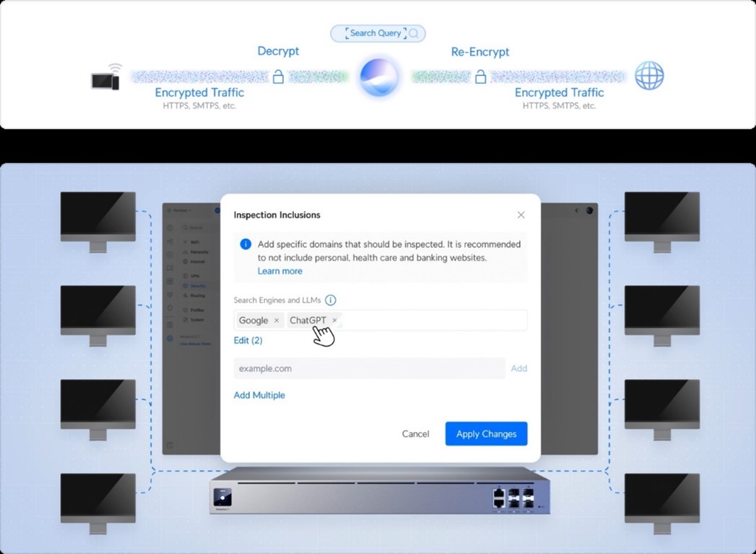Open the Add Multiple option
Image resolution: width=756 pixels, height=554 pixels.
pyautogui.click(x=259, y=395)
